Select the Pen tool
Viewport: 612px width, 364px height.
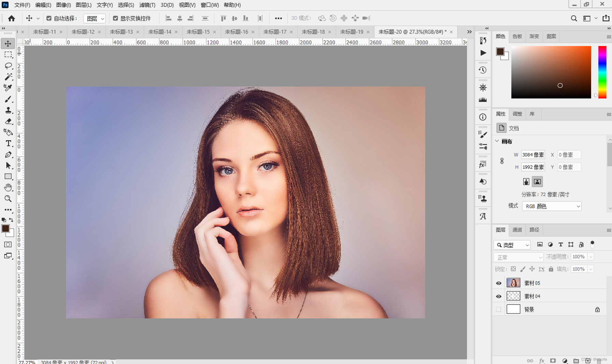pos(8,154)
